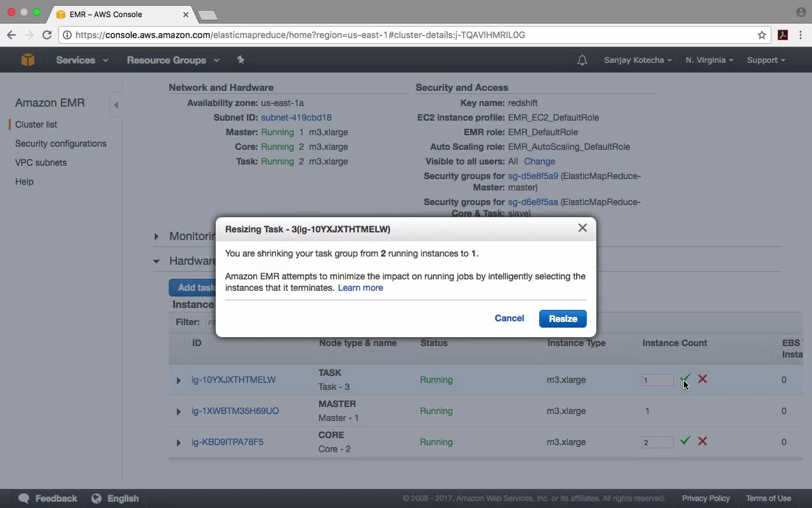Open the Chrome menu with three dots
This screenshot has width=812, height=508.
coord(801,35)
